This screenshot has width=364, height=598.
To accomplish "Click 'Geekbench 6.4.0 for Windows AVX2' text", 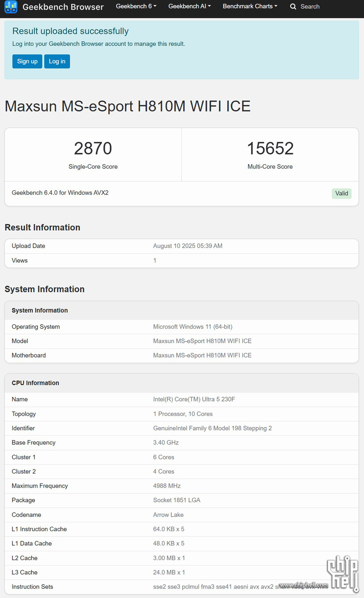I will (x=60, y=193).
